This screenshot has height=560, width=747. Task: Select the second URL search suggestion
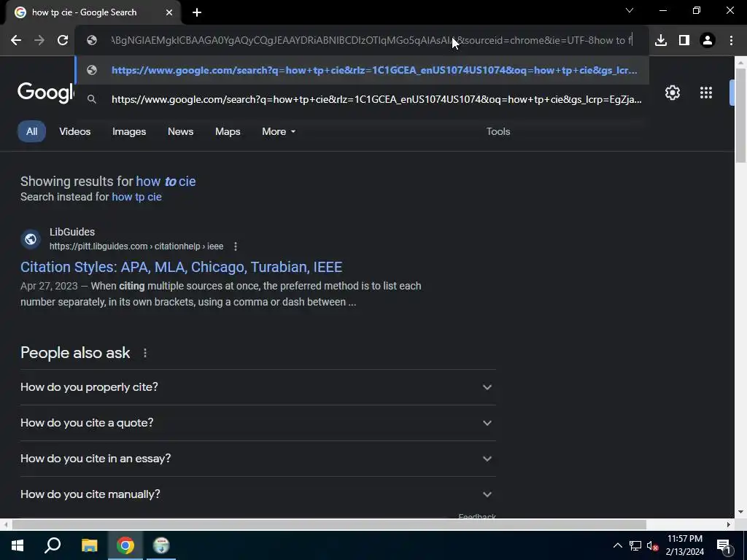tap(362, 99)
